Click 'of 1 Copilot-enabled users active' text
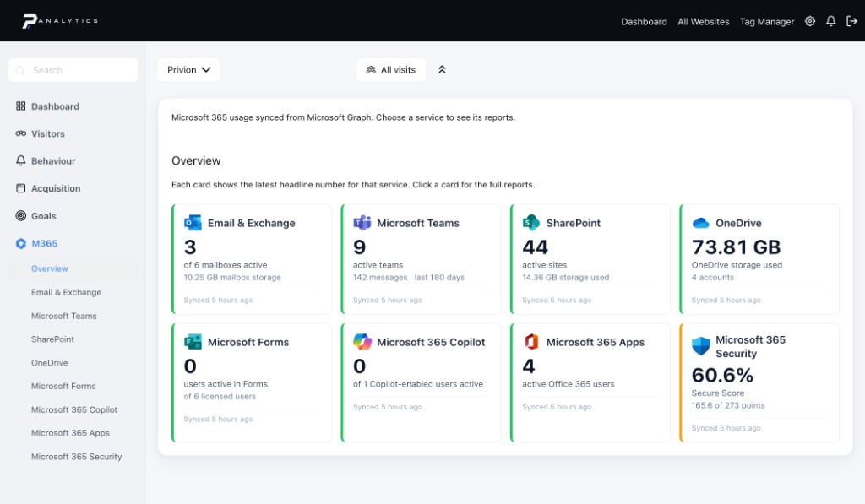The image size is (865, 504). point(418,384)
